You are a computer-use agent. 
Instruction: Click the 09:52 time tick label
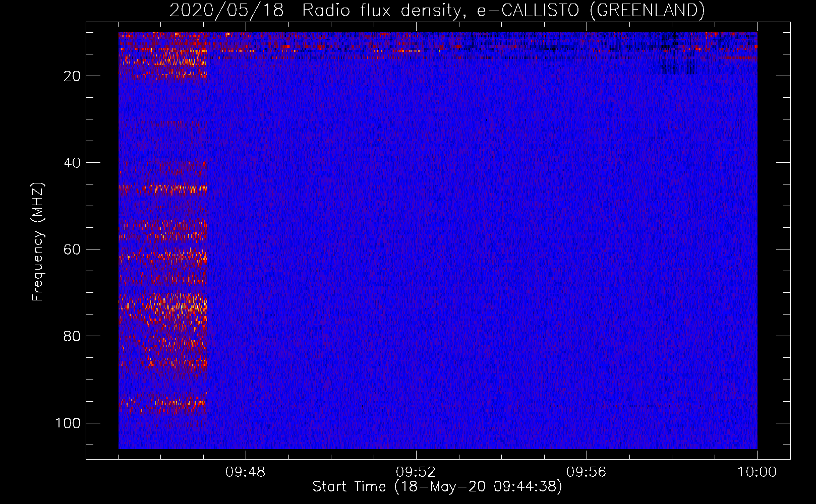(416, 472)
